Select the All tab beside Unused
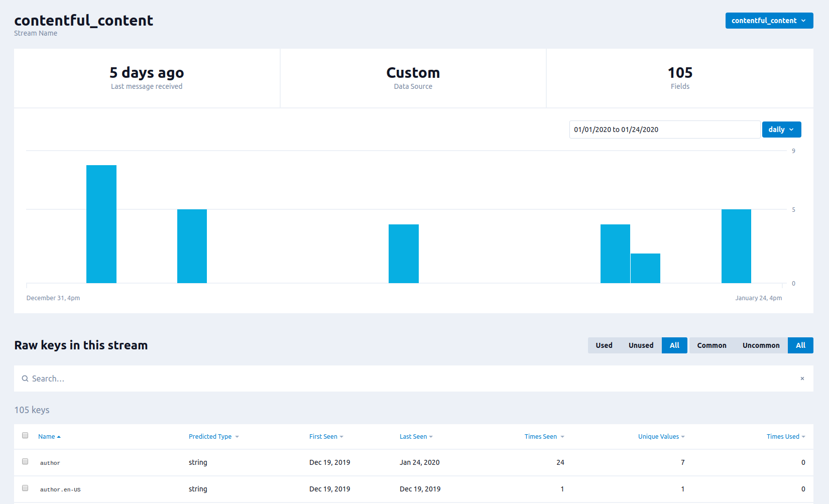This screenshot has width=829, height=504. (x=674, y=345)
